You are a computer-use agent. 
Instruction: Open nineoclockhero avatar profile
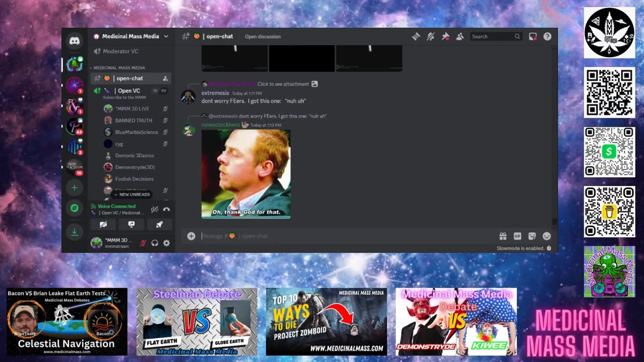189,129
